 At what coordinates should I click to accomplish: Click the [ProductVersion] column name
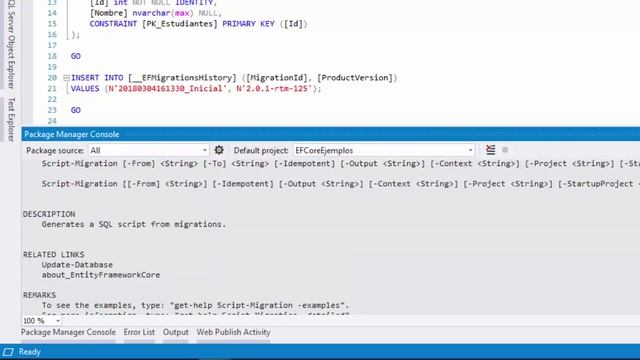[355, 78]
